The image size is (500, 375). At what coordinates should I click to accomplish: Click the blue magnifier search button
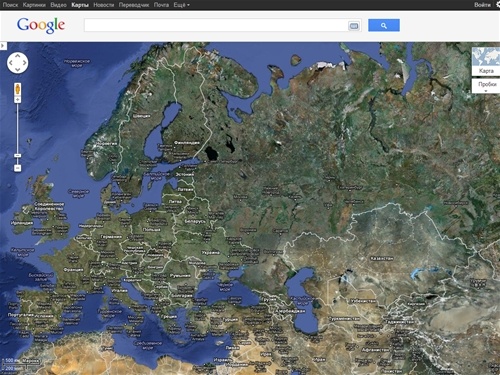coord(384,25)
